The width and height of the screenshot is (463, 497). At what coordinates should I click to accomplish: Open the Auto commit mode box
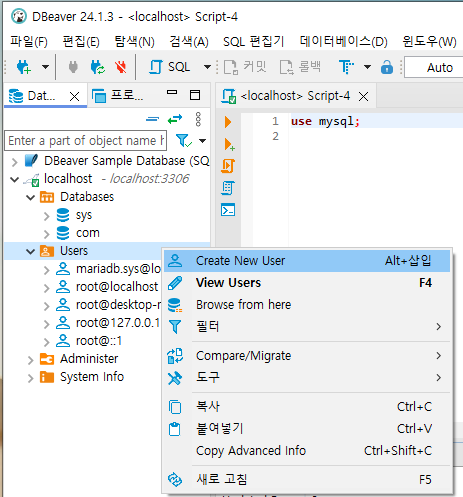(x=434, y=67)
